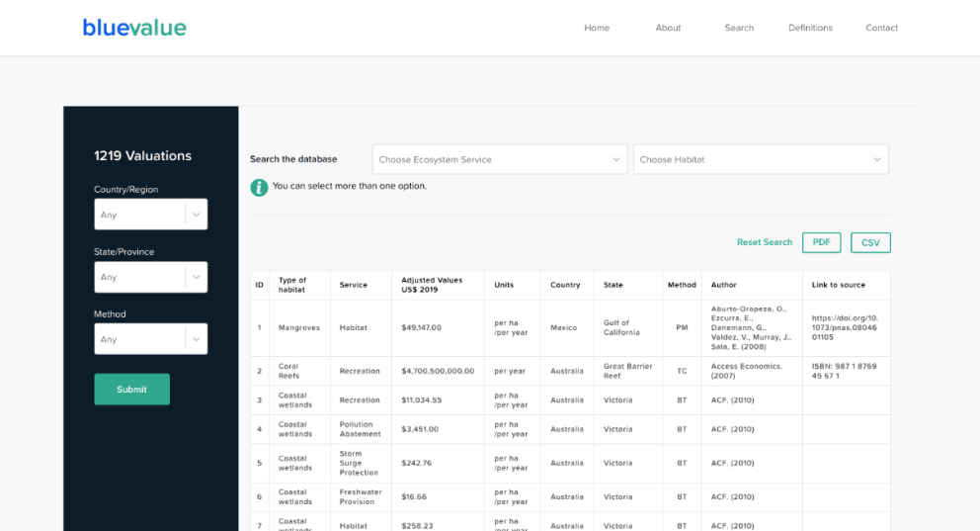Export results as CSV

pyautogui.click(x=870, y=242)
